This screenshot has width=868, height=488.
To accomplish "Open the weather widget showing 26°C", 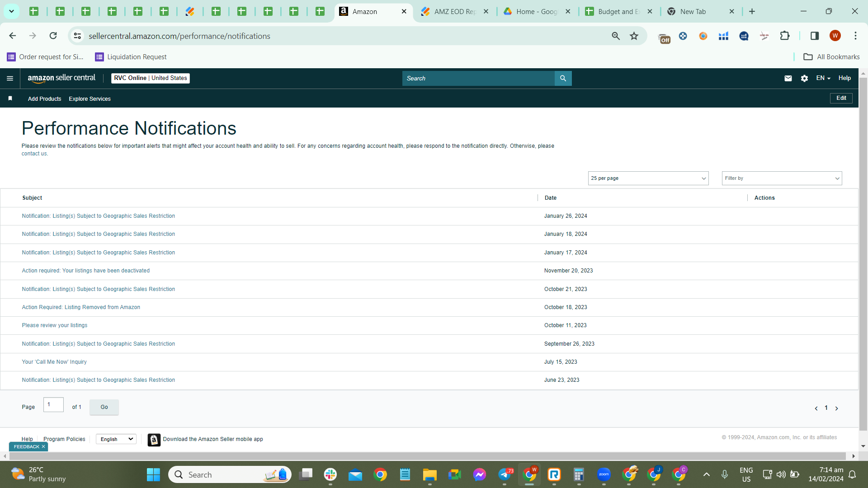I will (39, 474).
